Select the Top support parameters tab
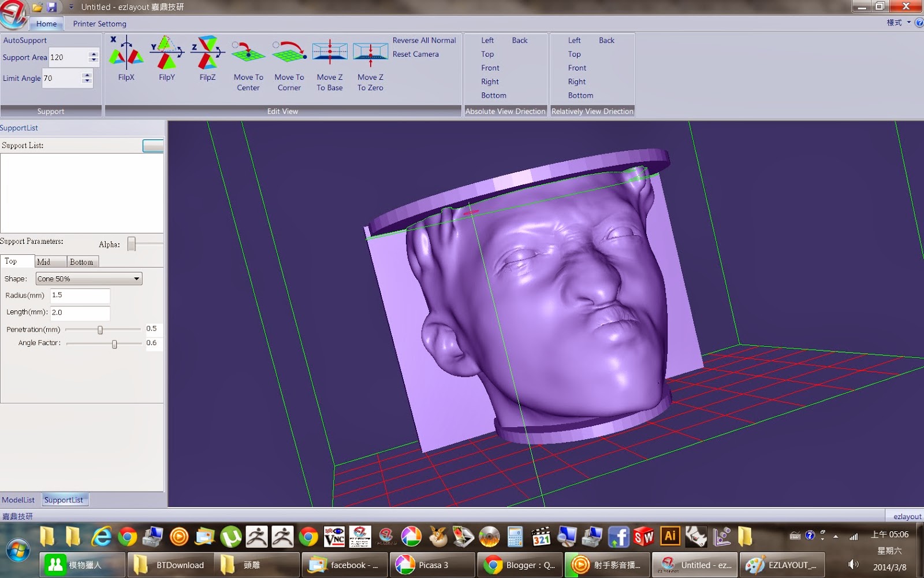Image resolution: width=924 pixels, height=578 pixels. 17,261
